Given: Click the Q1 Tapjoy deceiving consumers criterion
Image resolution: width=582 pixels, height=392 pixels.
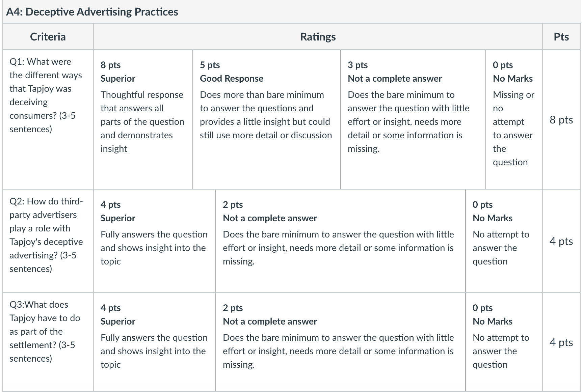Looking at the screenshot, I should [46, 95].
